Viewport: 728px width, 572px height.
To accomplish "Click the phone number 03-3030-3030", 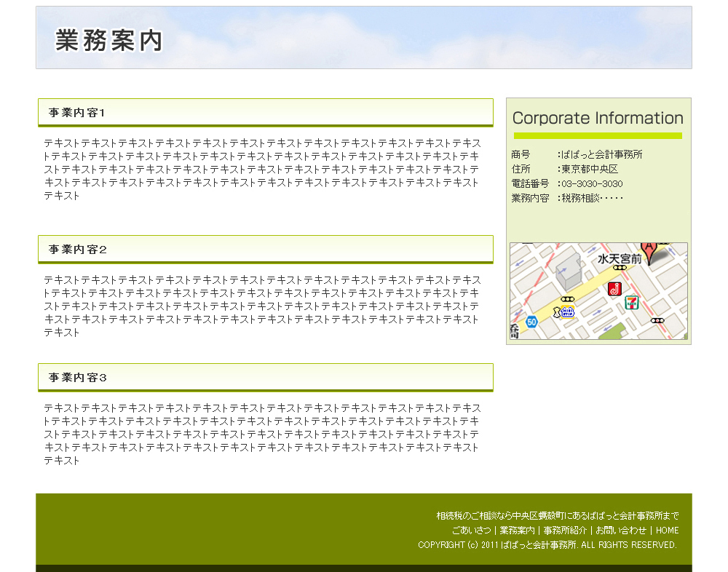I will coord(592,183).
